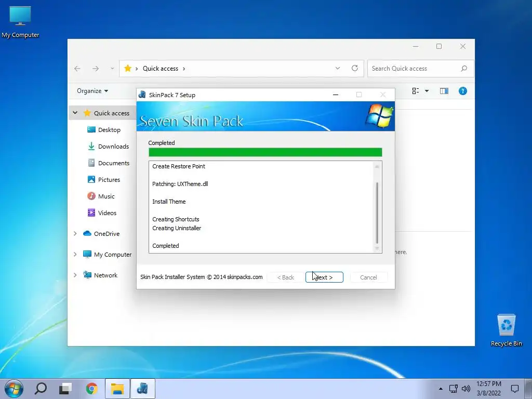Open the Recycle Bin desktop icon
This screenshot has height=399, width=532.
pyautogui.click(x=506, y=330)
